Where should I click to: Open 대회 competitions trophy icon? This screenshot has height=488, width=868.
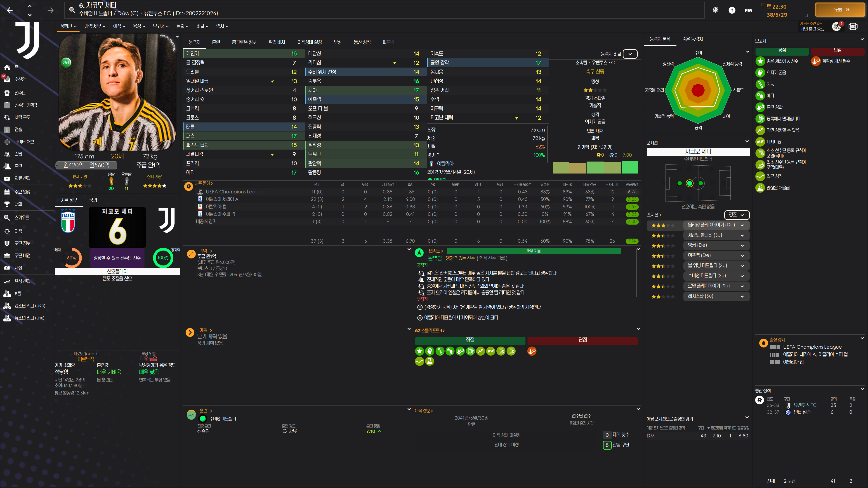point(7,204)
